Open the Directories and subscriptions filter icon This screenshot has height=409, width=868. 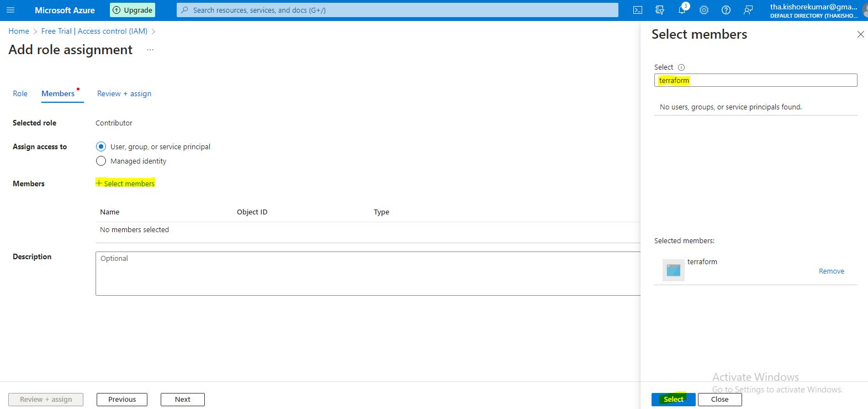[x=659, y=10]
